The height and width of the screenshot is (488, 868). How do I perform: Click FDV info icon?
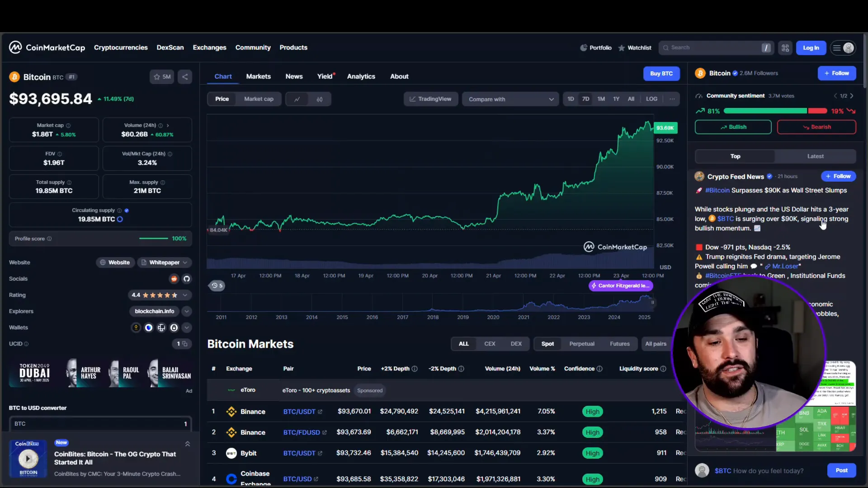pos(60,154)
